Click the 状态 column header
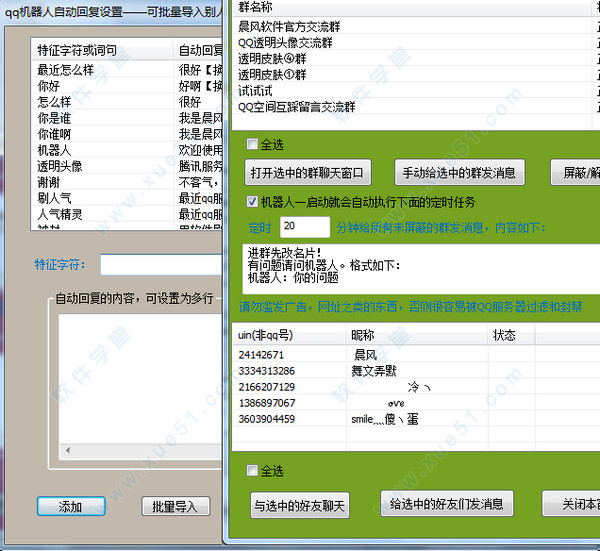The width and height of the screenshot is (600, 551). click(x=511, y=335)
